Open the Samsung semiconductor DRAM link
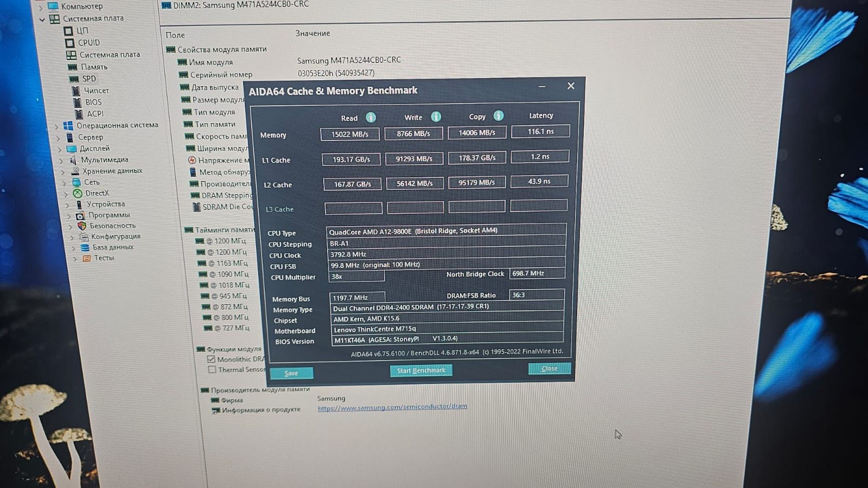 pos(392,407)
